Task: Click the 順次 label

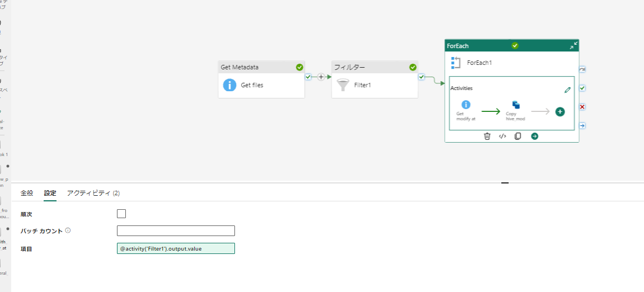Action: 26,214
